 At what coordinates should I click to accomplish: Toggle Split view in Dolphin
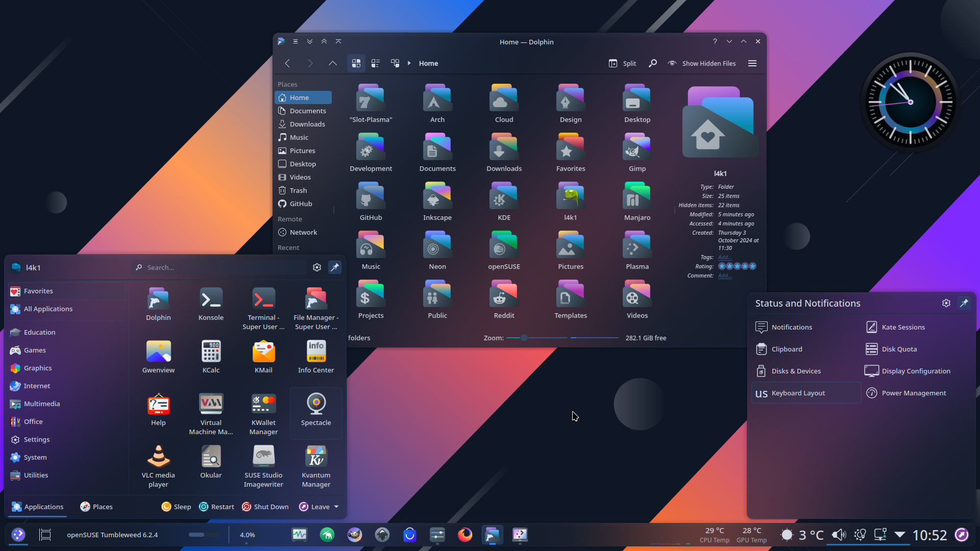pos(622,63)
